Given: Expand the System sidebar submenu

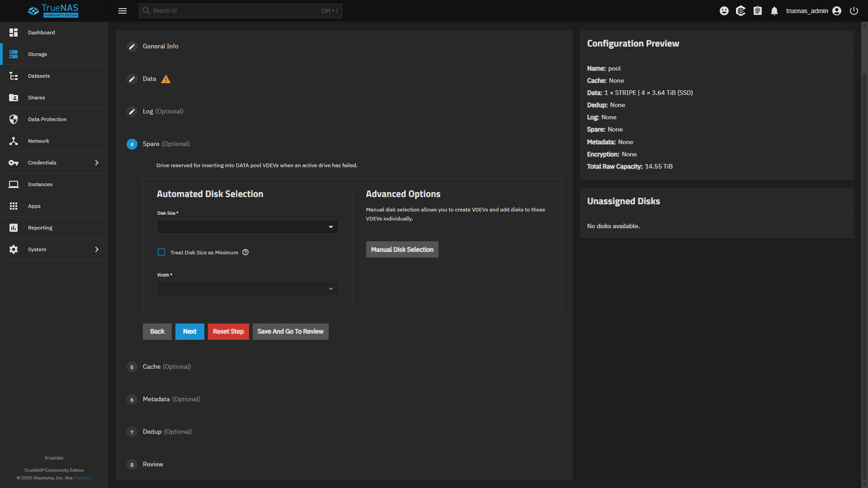Looking at the screenshot, I should coord(97,249).
